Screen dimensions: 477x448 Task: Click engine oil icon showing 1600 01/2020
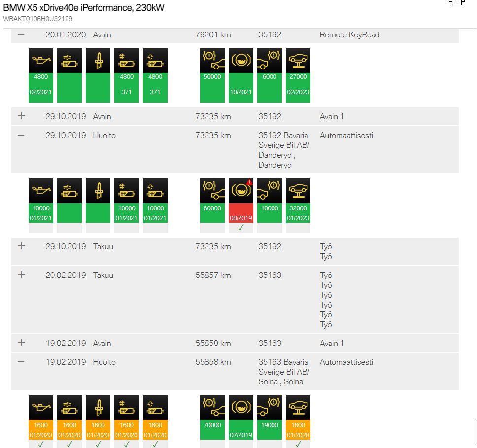(41, 408)
